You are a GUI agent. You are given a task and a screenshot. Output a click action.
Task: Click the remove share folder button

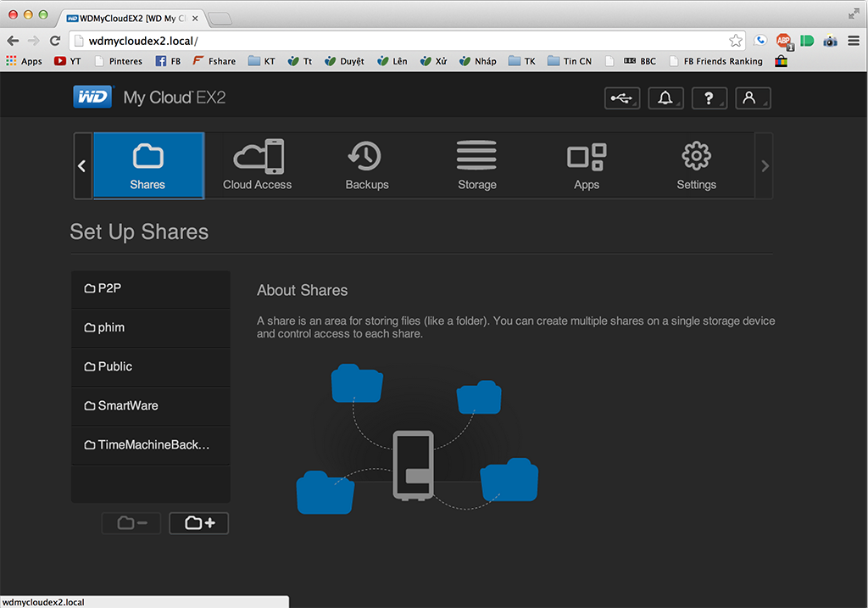coord(131,522)
